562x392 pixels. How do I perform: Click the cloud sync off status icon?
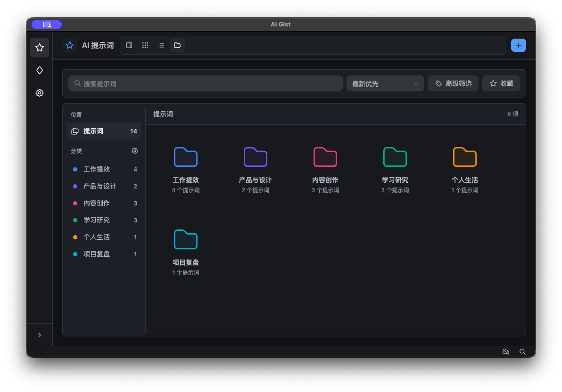coord(506,352)
